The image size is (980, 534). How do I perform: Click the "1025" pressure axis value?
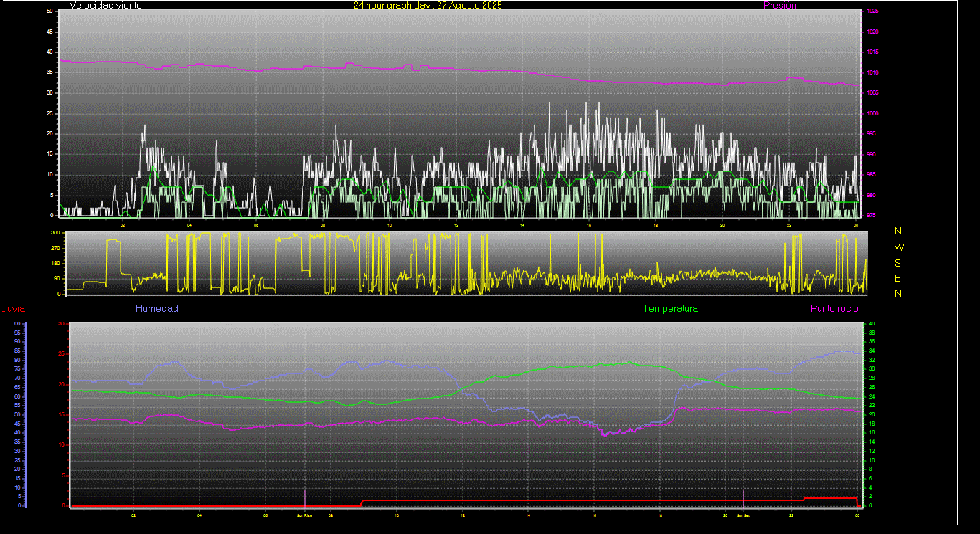pyautogui.click(x=872, y=11)
